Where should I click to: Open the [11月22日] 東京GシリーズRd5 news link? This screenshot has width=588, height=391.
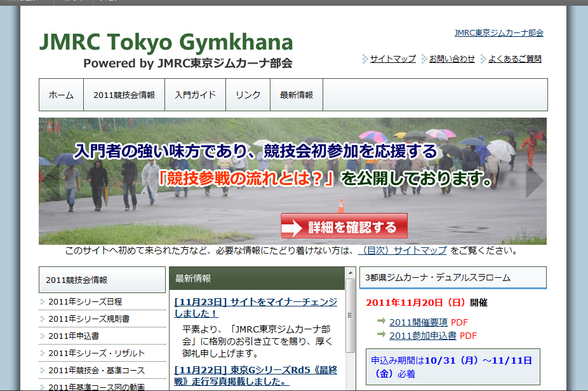point(256,376)
